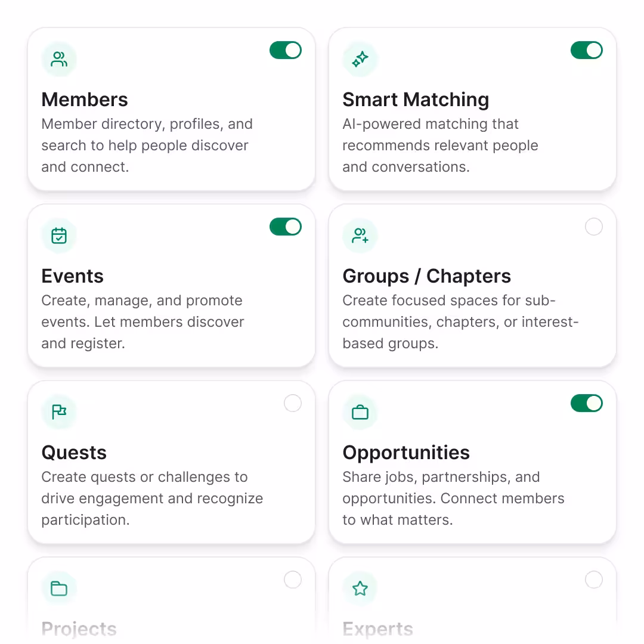644x644 pixels.
Task: Click the Events calendar icon
Action: [58, 236]
